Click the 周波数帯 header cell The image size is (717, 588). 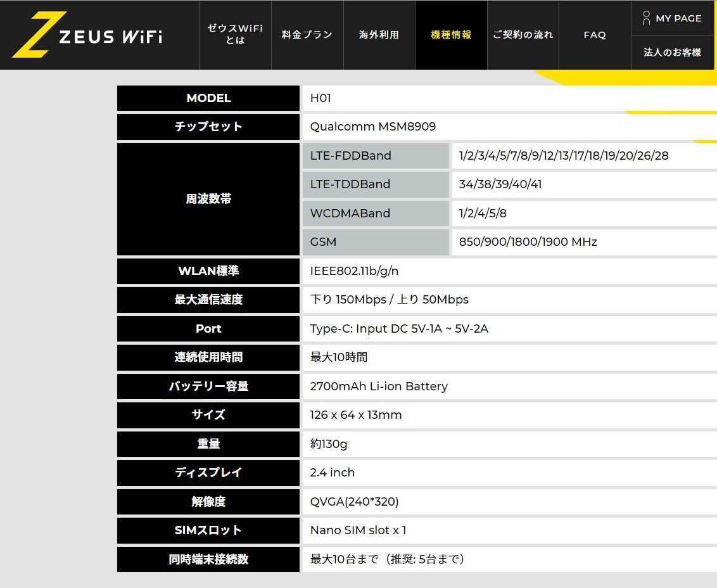coord(208,199)
